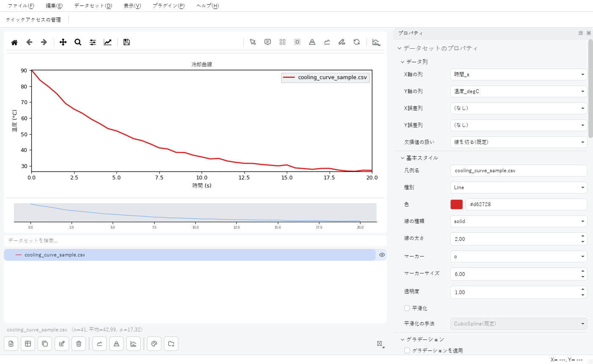Check グラデーションを適用 checkbox

[407, 350]
